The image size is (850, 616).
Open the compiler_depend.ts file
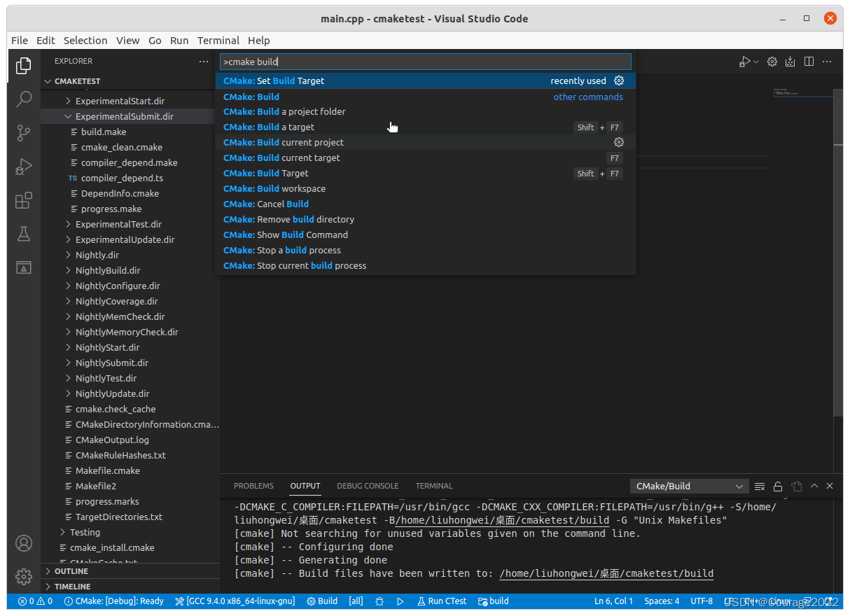pos(122,178)
